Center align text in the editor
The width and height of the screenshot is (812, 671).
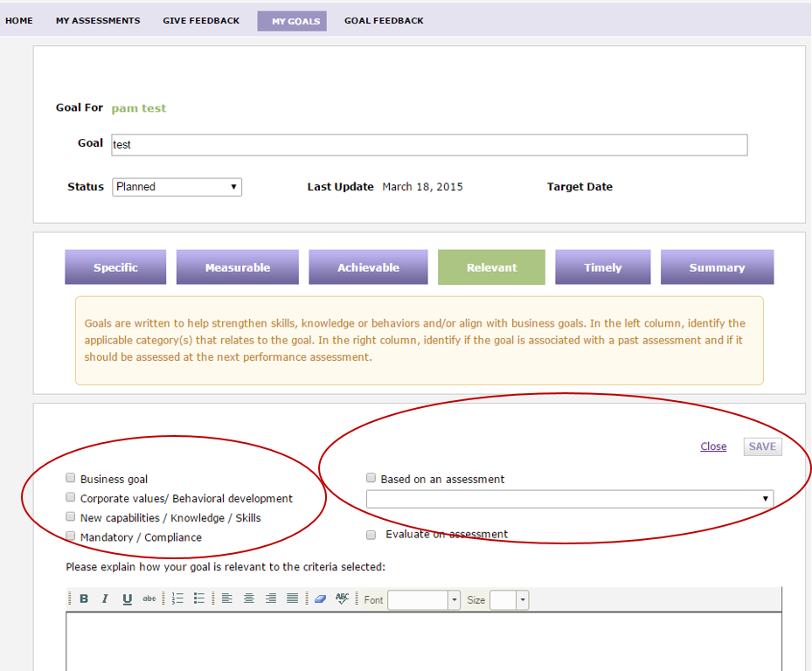[x=249, y=599]
